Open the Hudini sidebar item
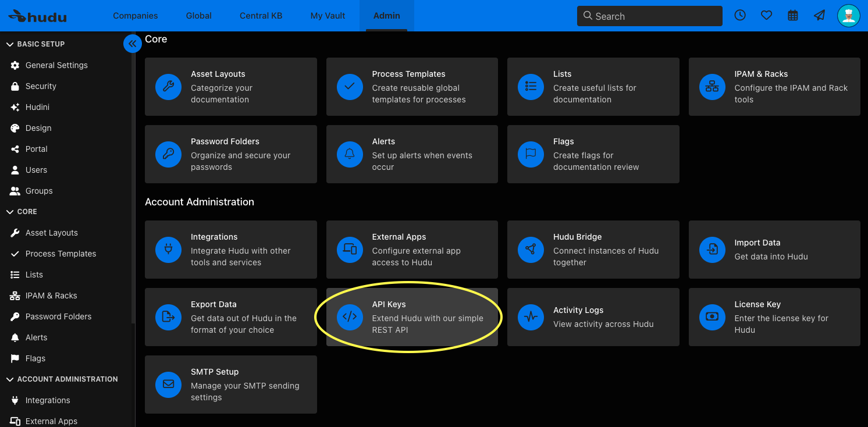 [37, 107]
